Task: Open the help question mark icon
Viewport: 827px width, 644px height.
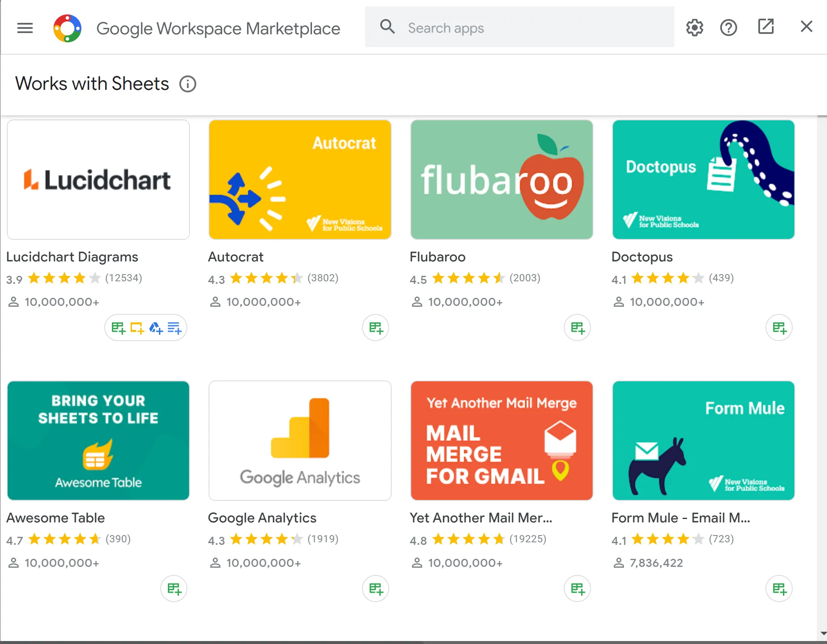Action: pyautogui.click(x=728, y=28)
